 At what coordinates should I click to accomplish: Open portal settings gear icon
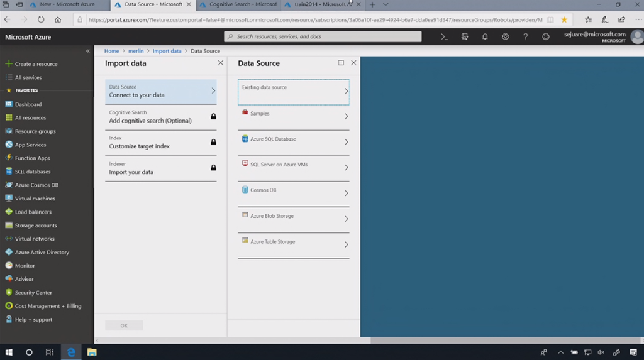[x=505, y=37]
